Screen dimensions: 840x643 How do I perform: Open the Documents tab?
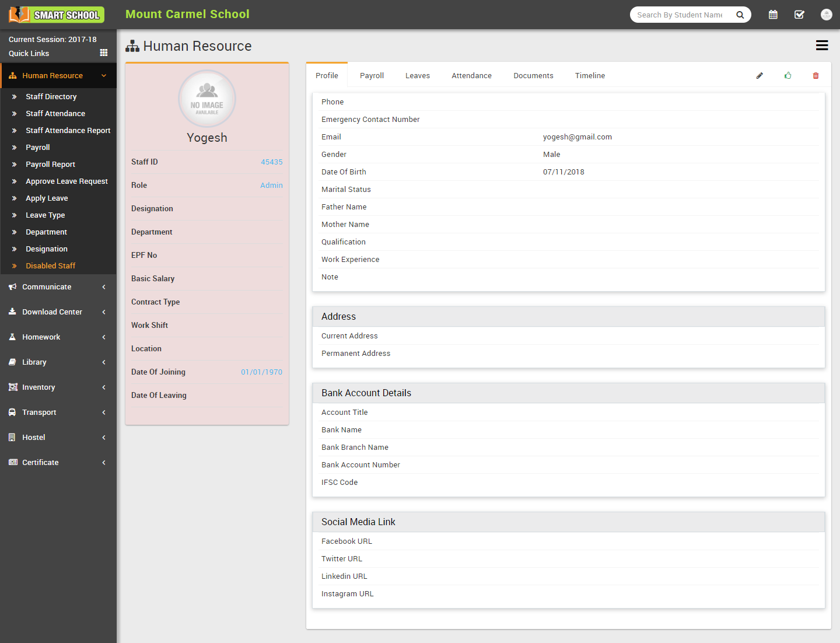coord(533,76)
